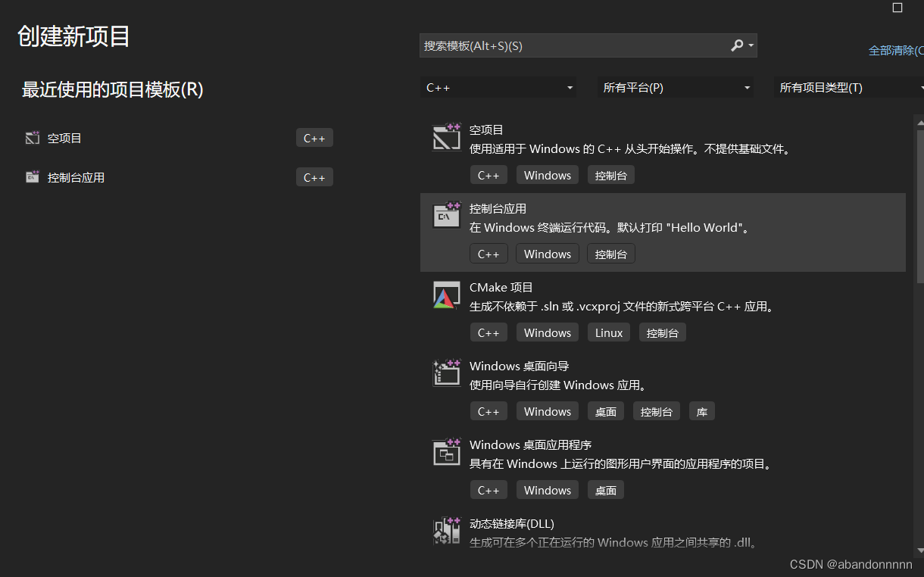924x577 pixels.
Task: Select the 控制台应用 template title
Action: 498,208
